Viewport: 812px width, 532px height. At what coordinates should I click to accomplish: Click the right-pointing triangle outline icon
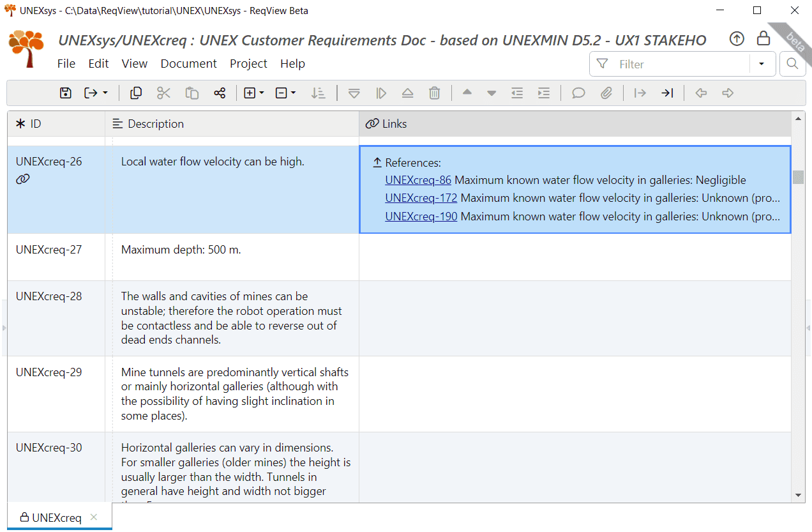click(x=381, y=93)
